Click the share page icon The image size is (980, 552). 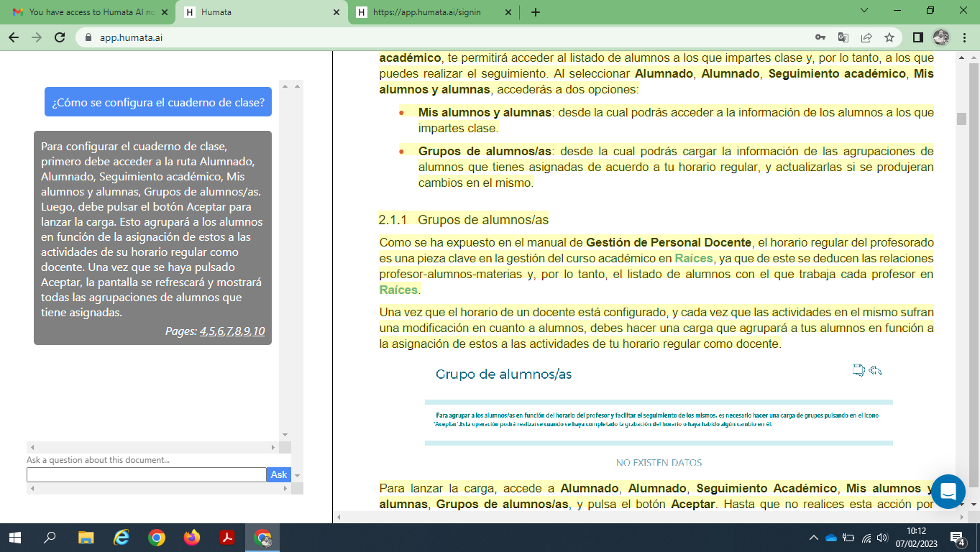point(866,37)
